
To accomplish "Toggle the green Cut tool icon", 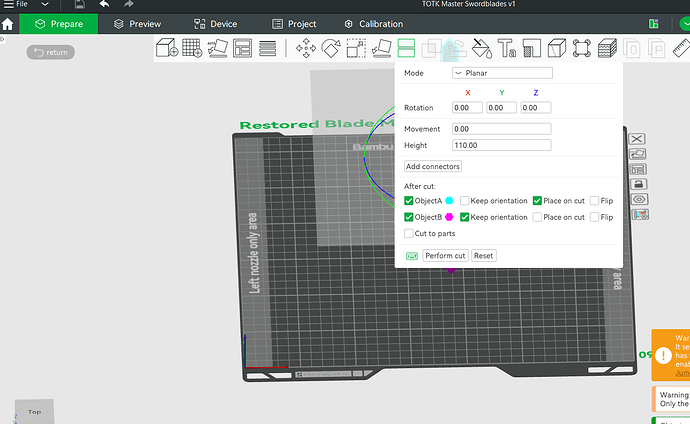I will click(x=406, y=48).
